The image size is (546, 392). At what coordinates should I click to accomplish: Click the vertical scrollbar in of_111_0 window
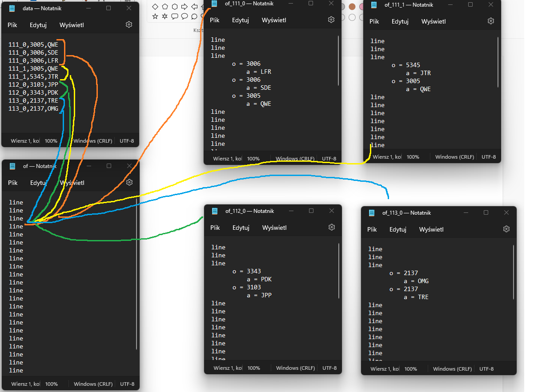[x=339, y=60]
